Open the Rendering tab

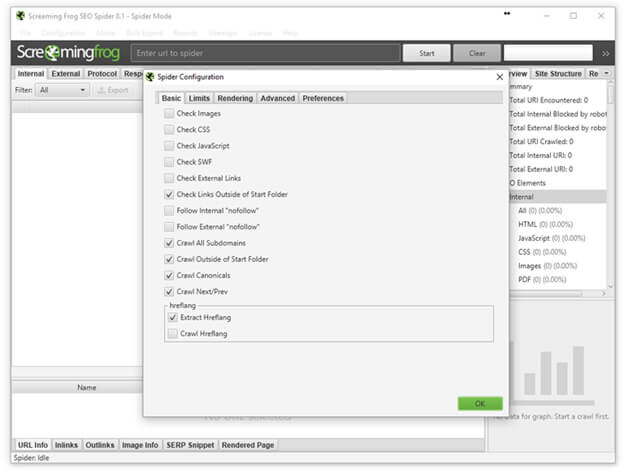pos(235,98)
